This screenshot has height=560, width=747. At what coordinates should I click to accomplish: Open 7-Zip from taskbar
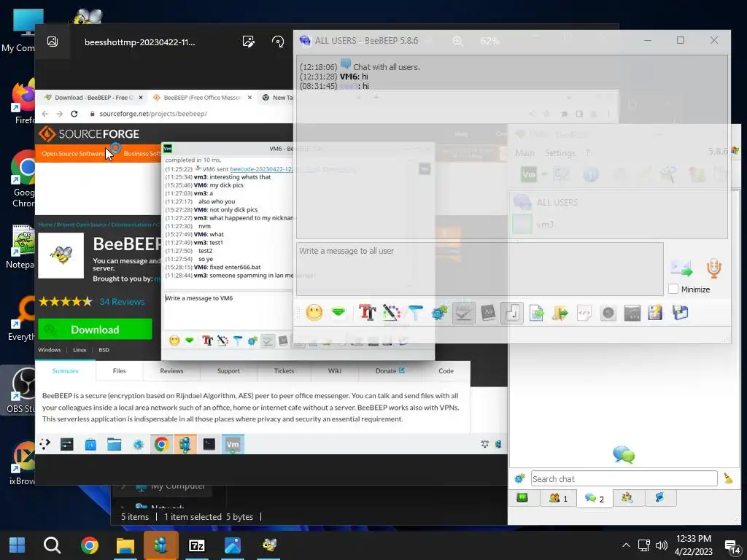coord(197,545)
